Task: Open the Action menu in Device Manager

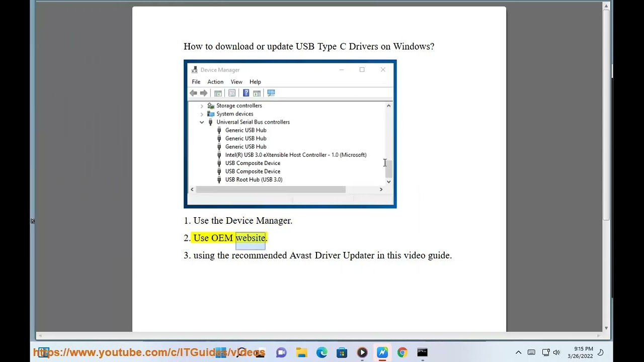Action: pyautogui.click(x=215, y=82)
